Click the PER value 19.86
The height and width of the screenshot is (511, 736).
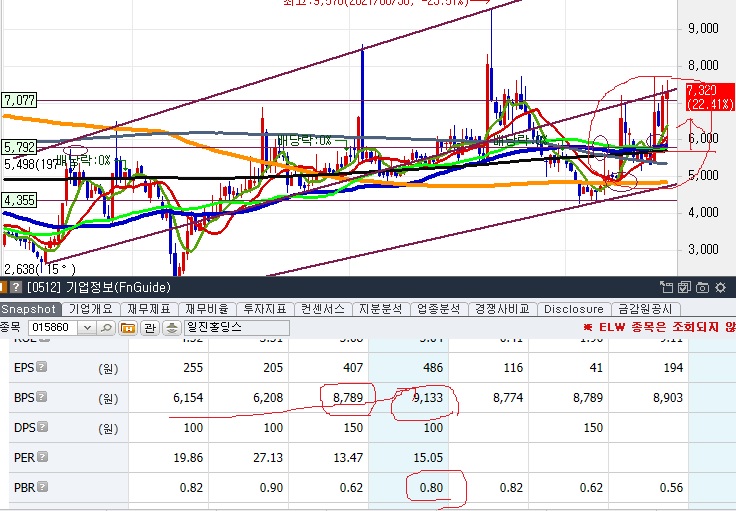point(188,458)
